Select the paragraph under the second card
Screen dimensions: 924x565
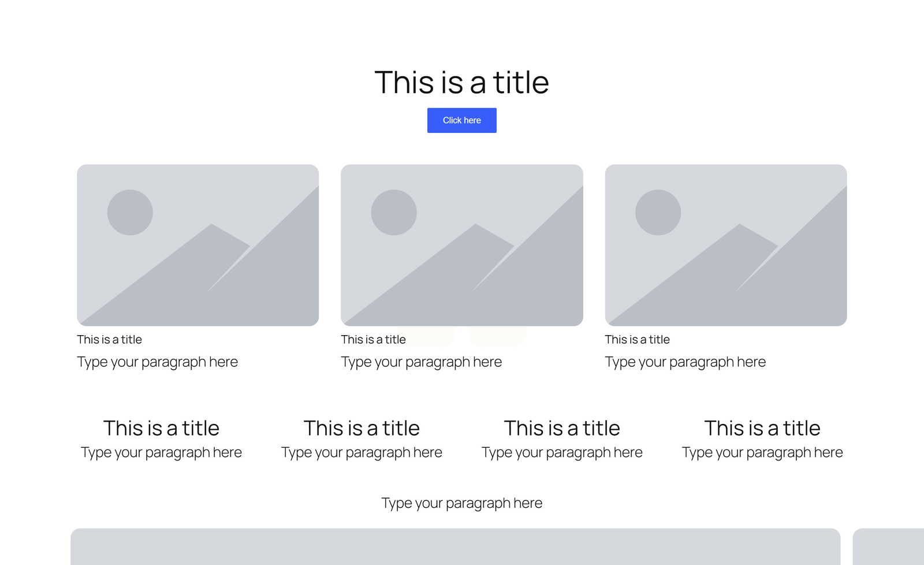coord(421,362)
